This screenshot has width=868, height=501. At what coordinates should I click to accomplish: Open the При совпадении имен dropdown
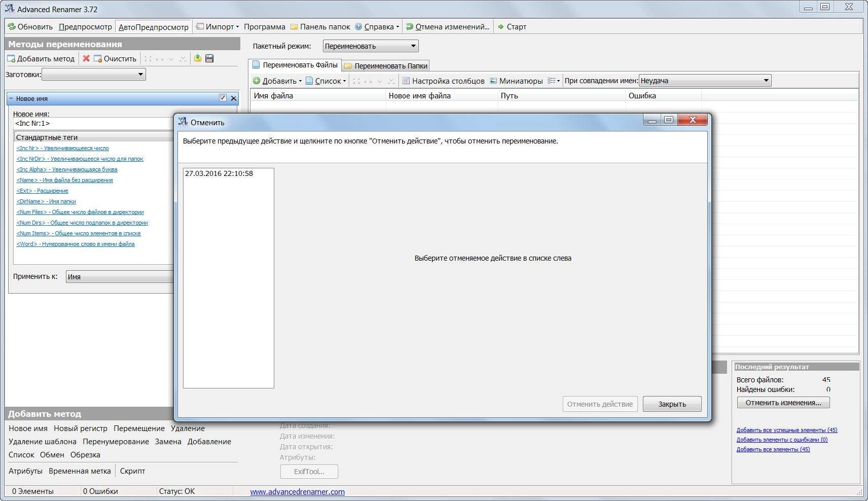pos(705,81)
